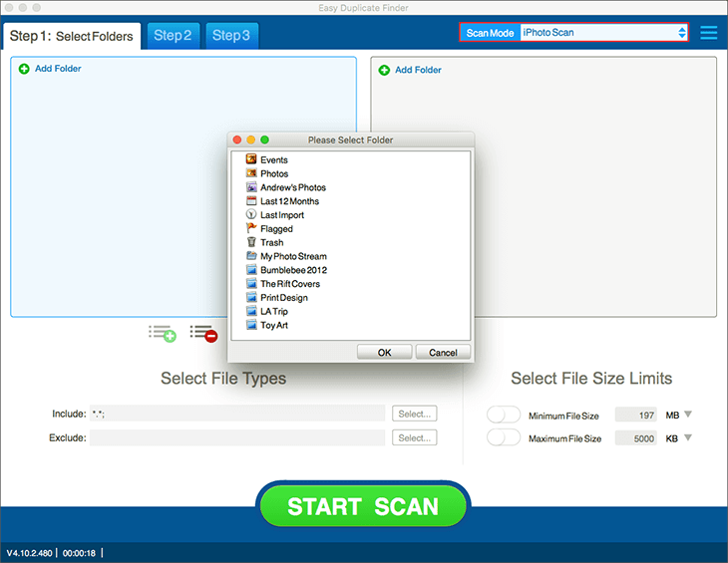Switch to the Step 3 tab
728x563 pixels.
click(x=231, y=36)
